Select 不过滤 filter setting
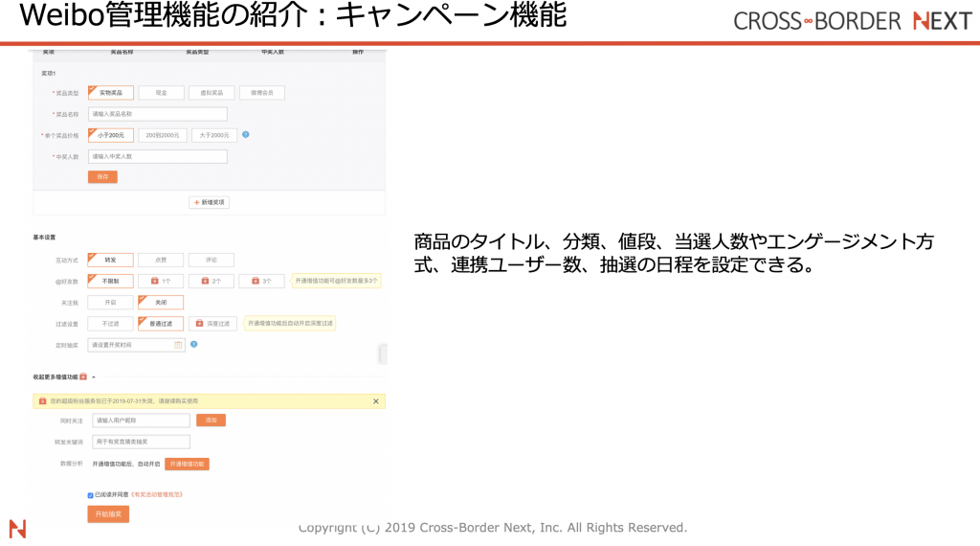This screenshot has width=980, height=546. click(x=111, y=324)
